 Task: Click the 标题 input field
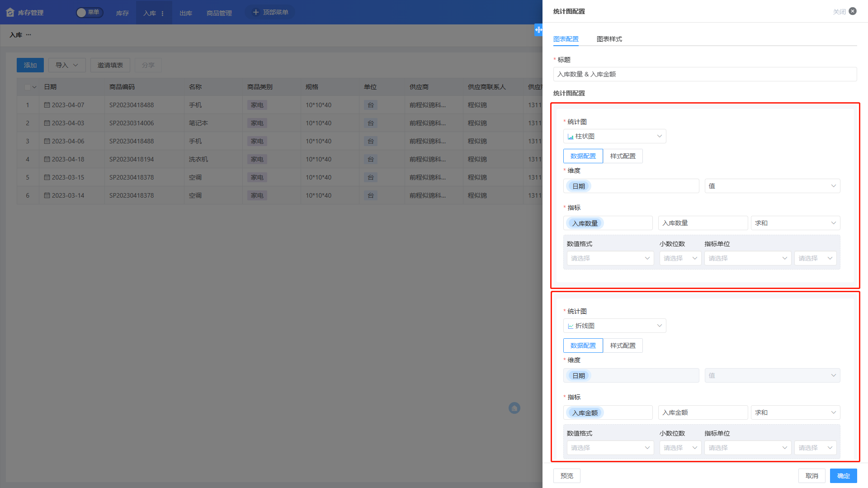705,74
